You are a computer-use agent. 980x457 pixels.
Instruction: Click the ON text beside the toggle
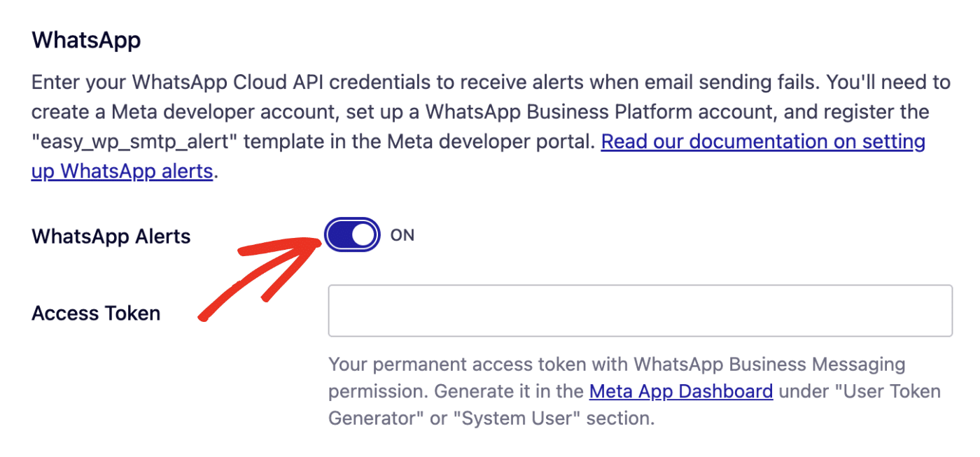[402, 234]
